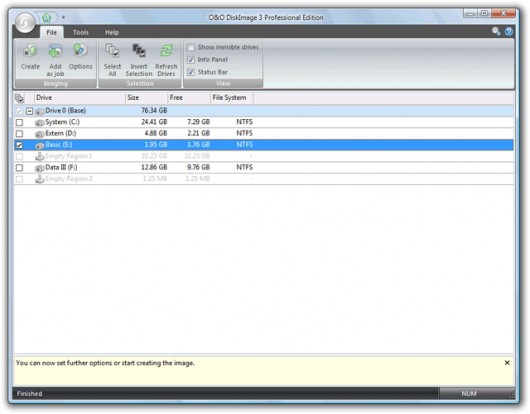The width and height of the screenshot is (530, 414).
Task: Click the Selection group label
Action: click(140, 83)
